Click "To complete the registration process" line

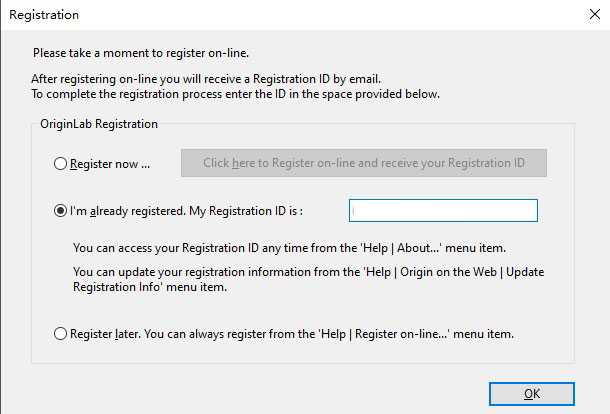point(236,94)
